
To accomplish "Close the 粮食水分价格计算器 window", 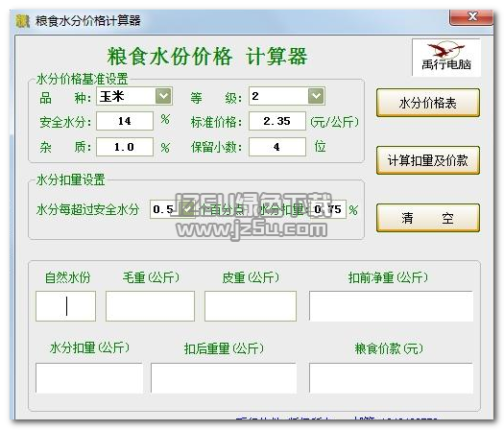I will (x=471, y=17).
